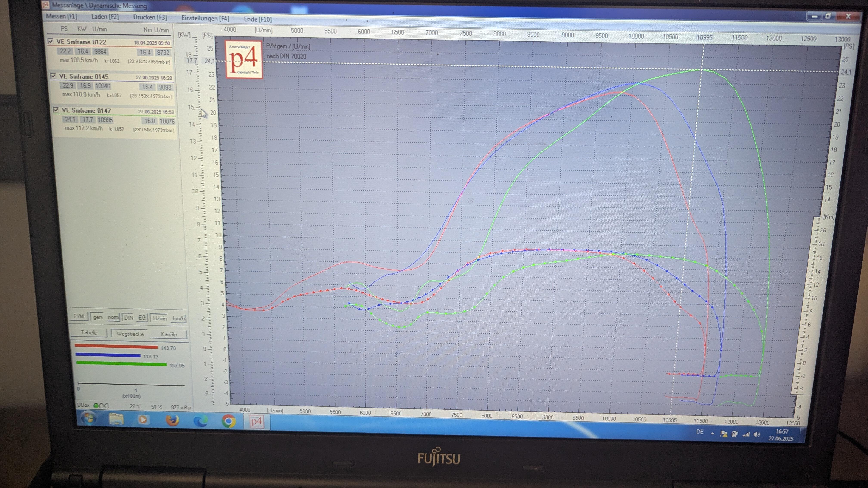Show hidden tray icons arrow
The height and width of the screenshot is (488, 868).
(x=712, y=433)
